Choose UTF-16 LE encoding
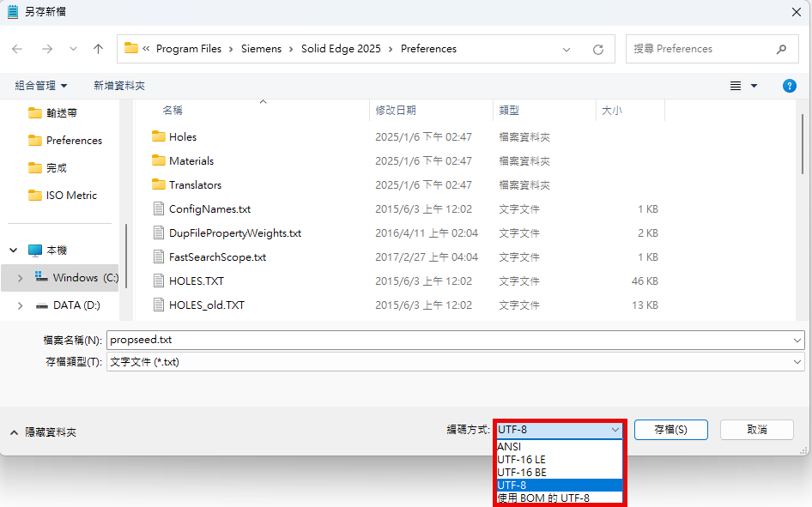 coord(521,460)
